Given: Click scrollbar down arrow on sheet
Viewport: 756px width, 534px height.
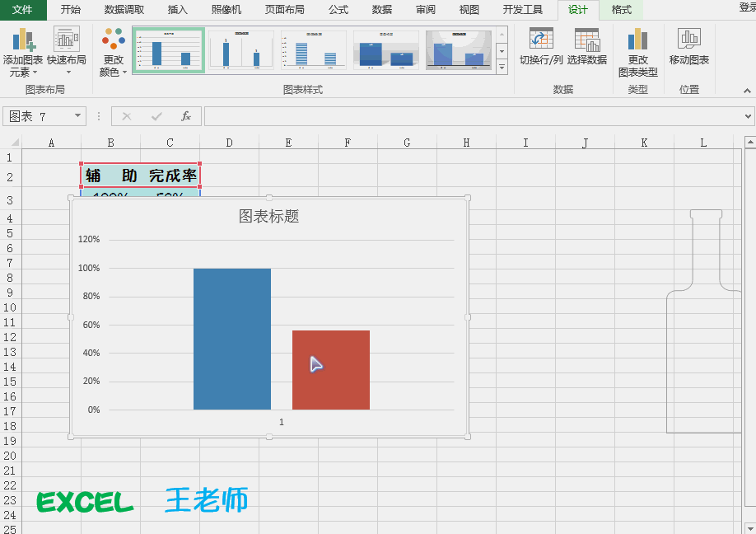Looking at the screenshot, I should 750,527.
